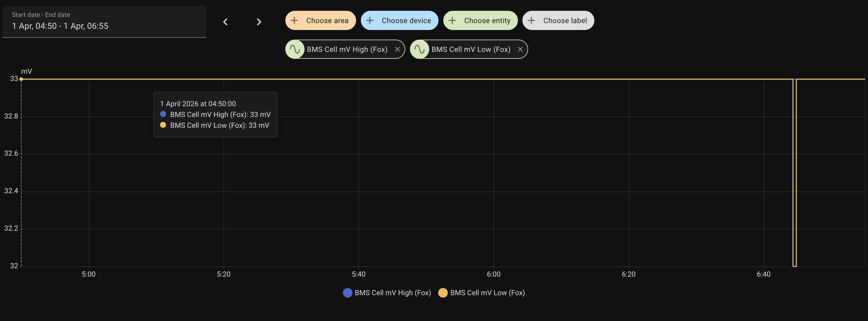Open the Choose device picker
This screenshot has width=868, height=321.
point(406,21)
